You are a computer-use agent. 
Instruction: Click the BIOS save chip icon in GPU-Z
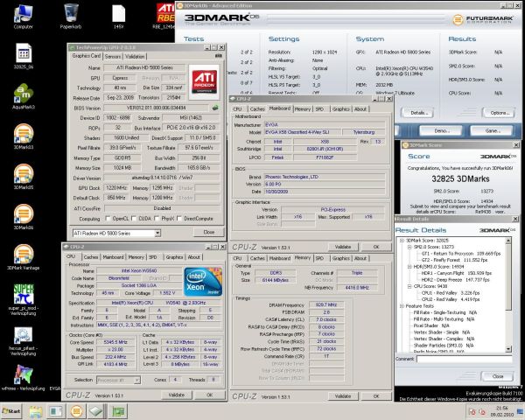pyautogui.click(x=215, y=108)
